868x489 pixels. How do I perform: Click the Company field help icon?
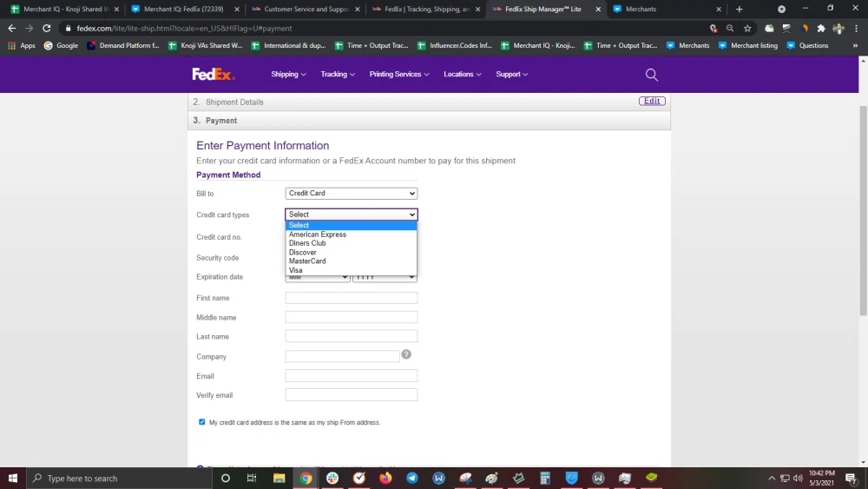pyautogui.click(x=406, y=354)
